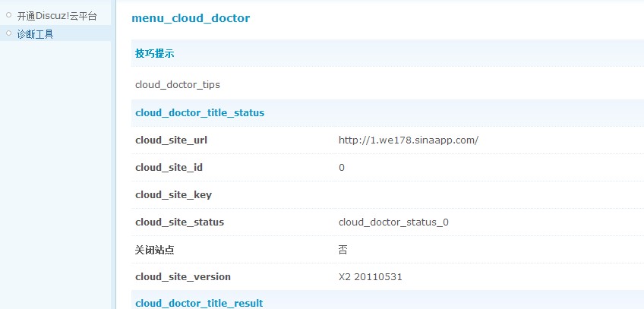The image size is (644, 309).
Task: Toggle the cloud_doctor_title_status section header
Action: tap(200, 112)
